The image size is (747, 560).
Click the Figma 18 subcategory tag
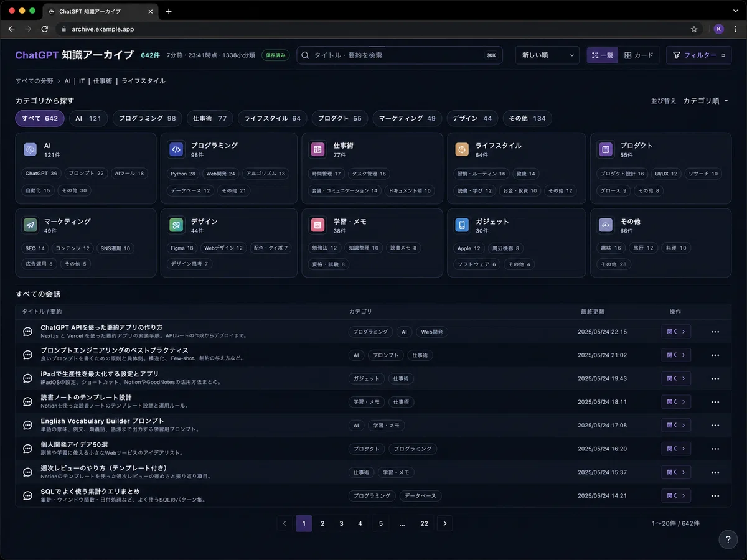pos(182,248)
